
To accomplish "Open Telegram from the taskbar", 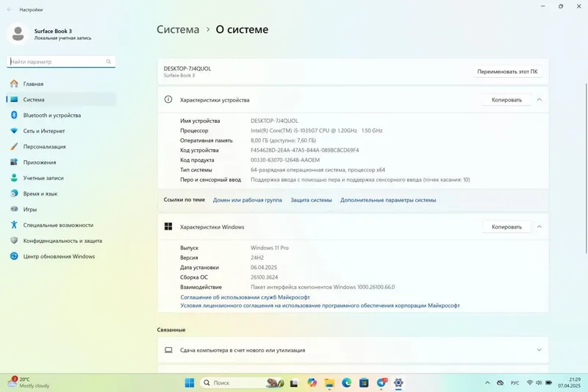I will coord(381,382).
